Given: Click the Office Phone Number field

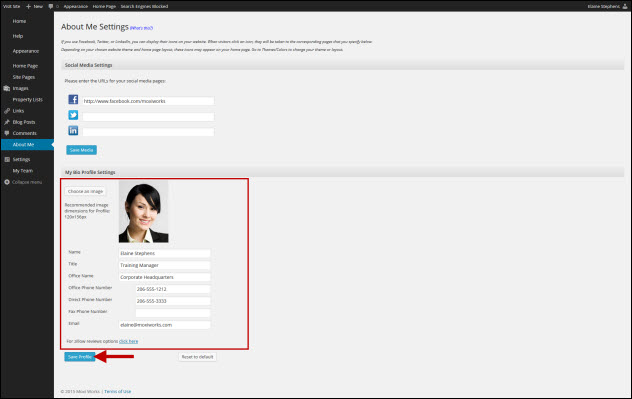Looking at the screenshot, I should (x=173, y=289).
